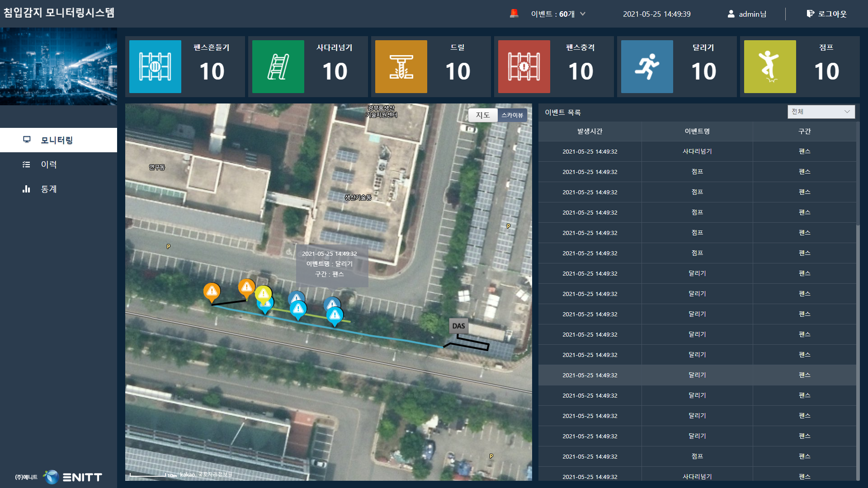Open the 통계 statistics menu
The image size is (868, 488).
pos(49,189)
